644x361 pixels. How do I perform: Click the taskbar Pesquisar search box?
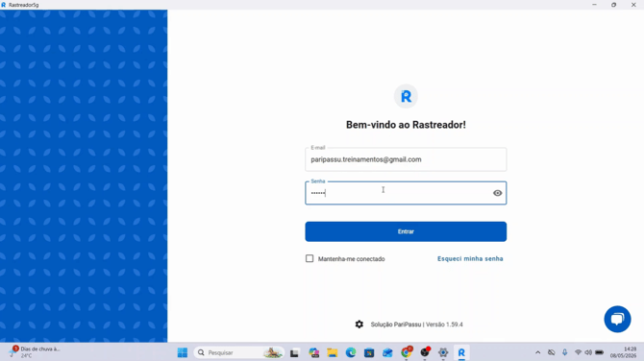[239, 352]
